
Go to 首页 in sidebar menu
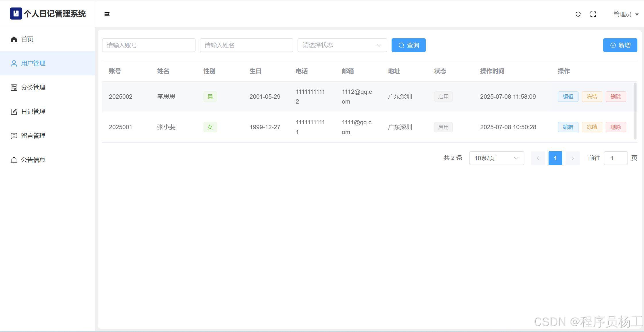pyautogui.click(x=27, y=39)
